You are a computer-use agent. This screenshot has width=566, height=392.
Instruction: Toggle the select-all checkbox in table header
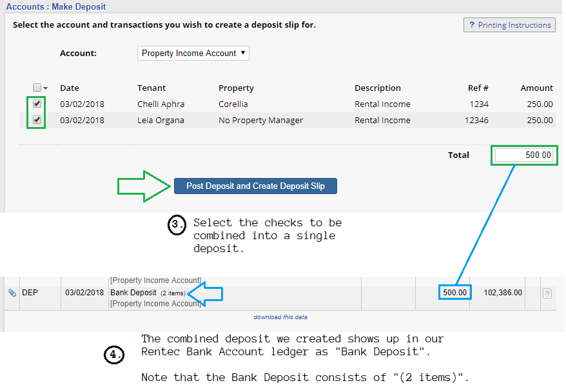point(37,88)
